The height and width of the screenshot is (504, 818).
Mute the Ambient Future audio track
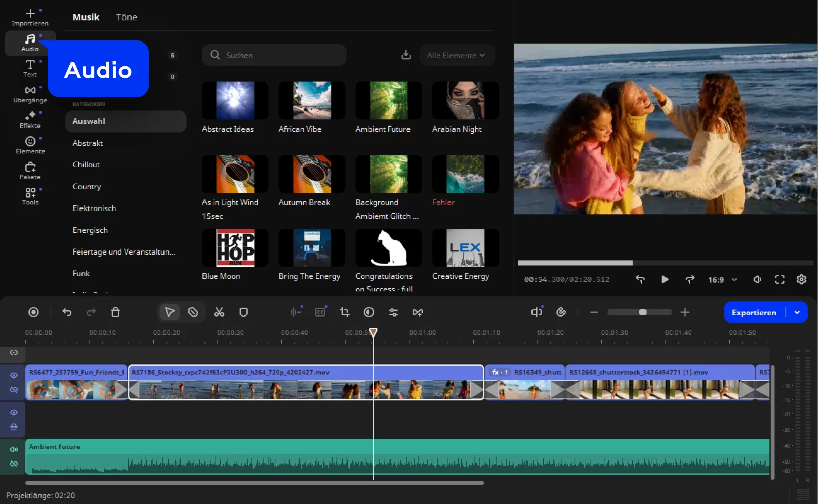[x=14, y=449]
